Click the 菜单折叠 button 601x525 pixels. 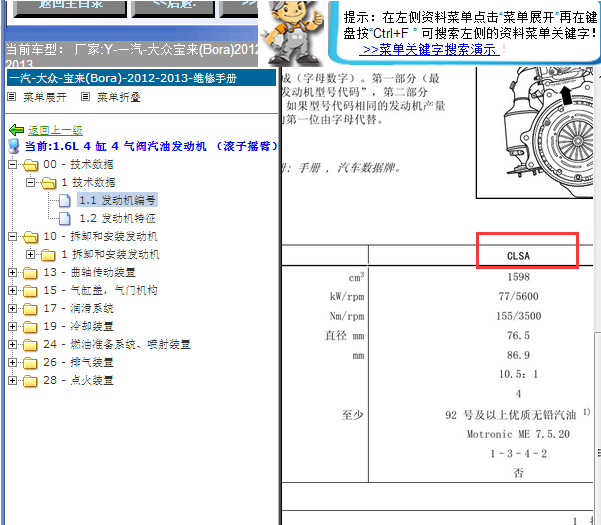(x=118, y=97)
